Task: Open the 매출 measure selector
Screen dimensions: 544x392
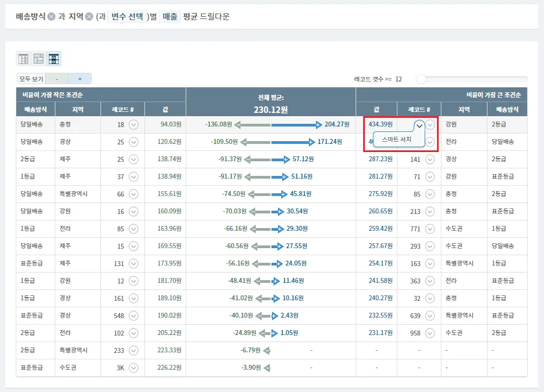Action: 170,16
